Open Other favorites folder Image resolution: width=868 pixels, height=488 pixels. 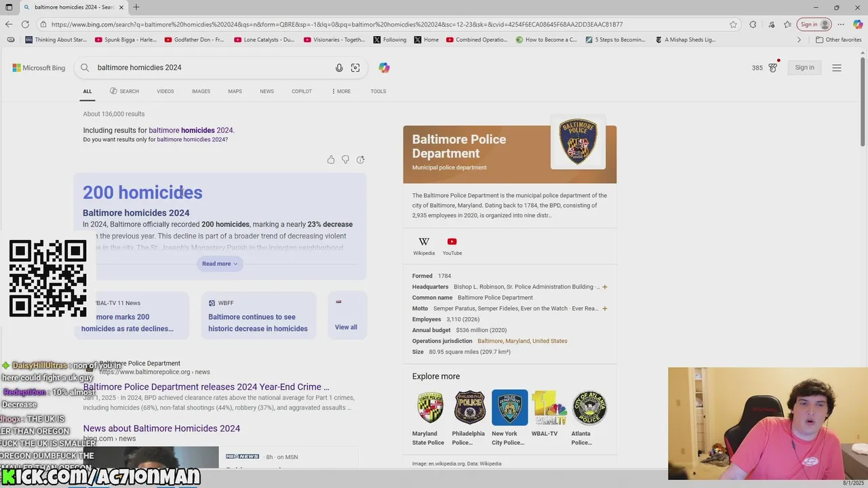[839, 40]
